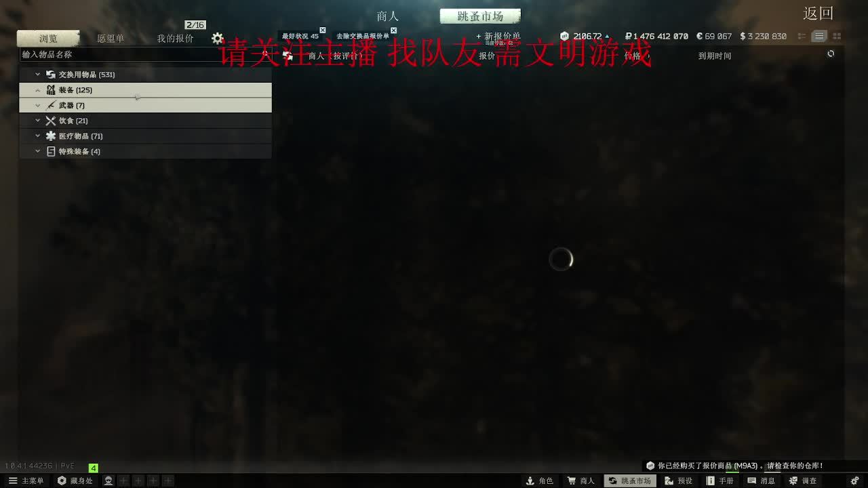The height and width of the screenshot is (488, 868).
Task: Sort offers by 到期时间 column
Action: pos(715,56)
